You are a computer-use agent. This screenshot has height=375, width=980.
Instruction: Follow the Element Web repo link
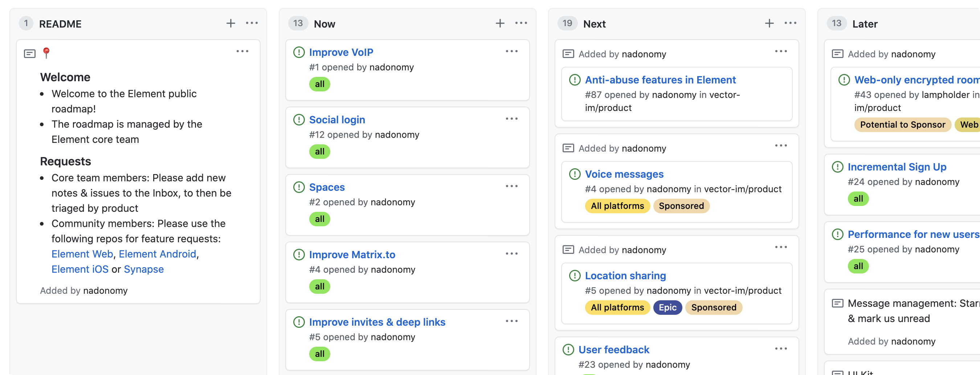82,254
